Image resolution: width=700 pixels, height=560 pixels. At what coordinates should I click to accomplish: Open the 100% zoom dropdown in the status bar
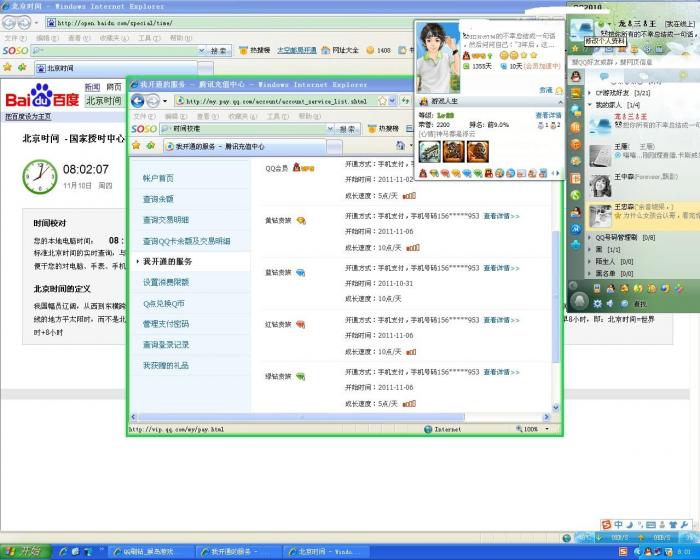click(547, 429)
